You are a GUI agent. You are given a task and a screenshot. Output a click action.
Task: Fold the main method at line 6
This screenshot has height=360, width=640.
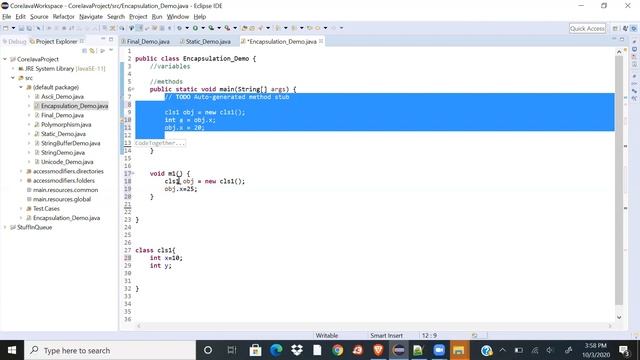point(133,89)
